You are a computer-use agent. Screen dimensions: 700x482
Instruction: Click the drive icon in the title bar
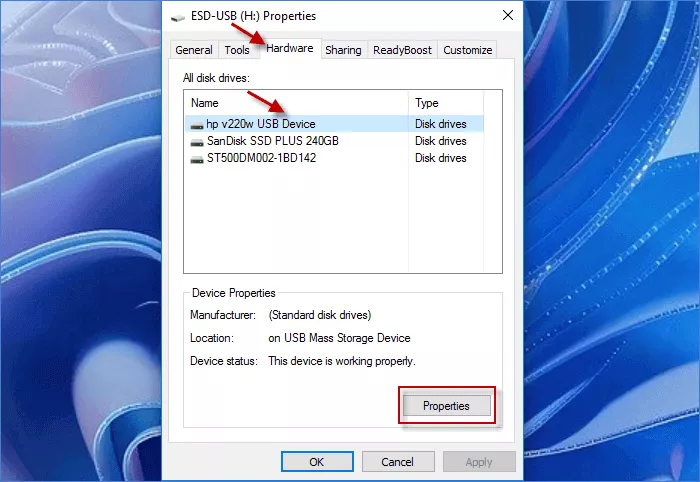pyautogui.click(x=178, y=17)
